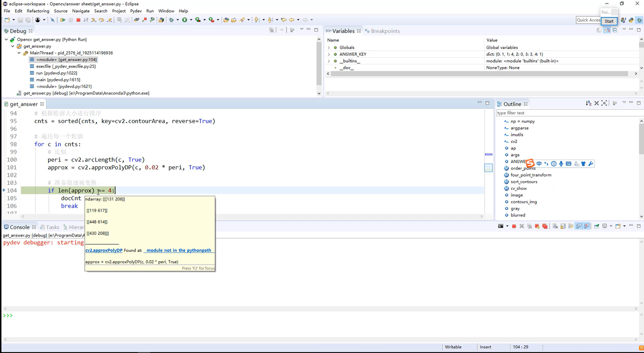Select the run [pydevd.py:1022] stack frame
The height and width of the screenshot is (353, 644).
click(x=57, y=73)
